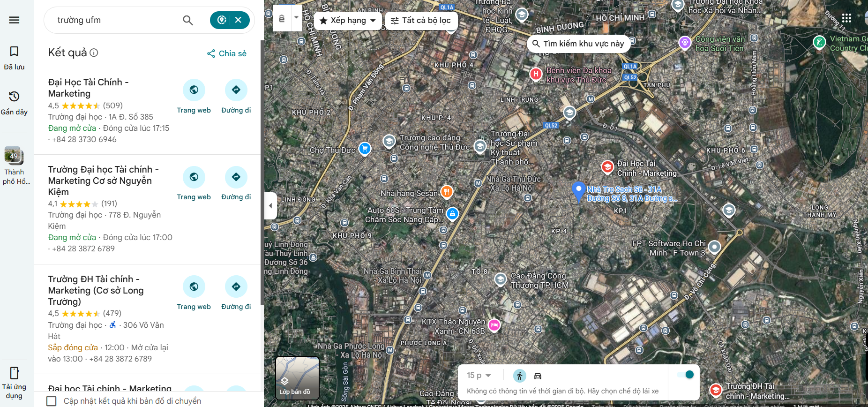
Task: Get Đường đi to Cơ sở Nguyễn Kiệm
Action: click(236, 183)
